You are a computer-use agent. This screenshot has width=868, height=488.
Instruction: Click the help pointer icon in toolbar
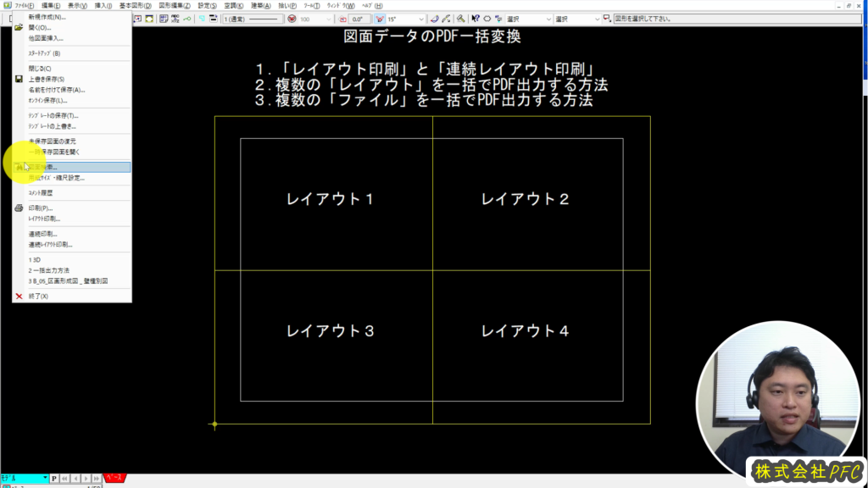(x=475, y=19)
